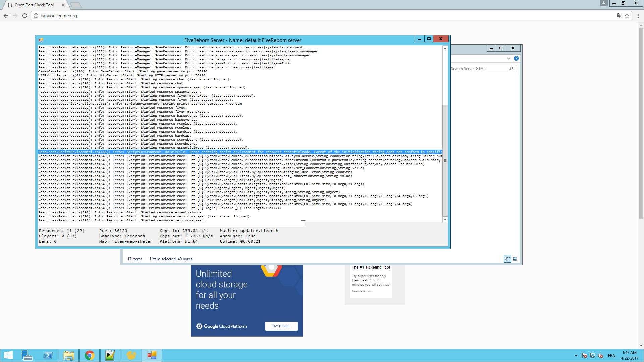644x362 pixels.
Task: Expand the Explorer ribbon chevron
Action: tap(509, 58)
